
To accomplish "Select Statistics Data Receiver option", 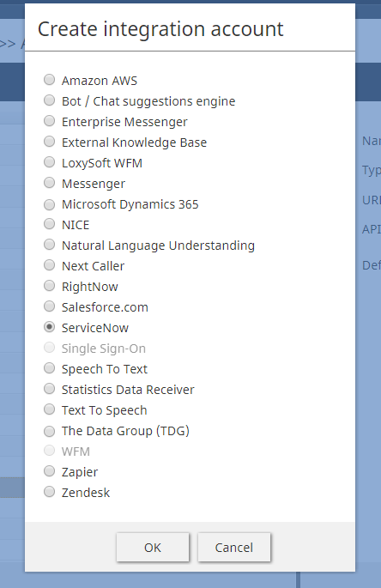I will (x=49, y=389).
